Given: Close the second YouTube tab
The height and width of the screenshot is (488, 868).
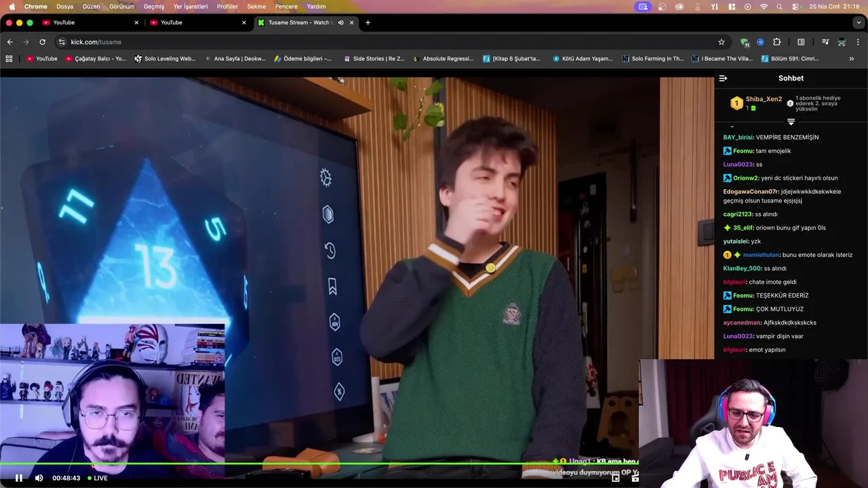Looking at the screenshot, I should point(244,22).
